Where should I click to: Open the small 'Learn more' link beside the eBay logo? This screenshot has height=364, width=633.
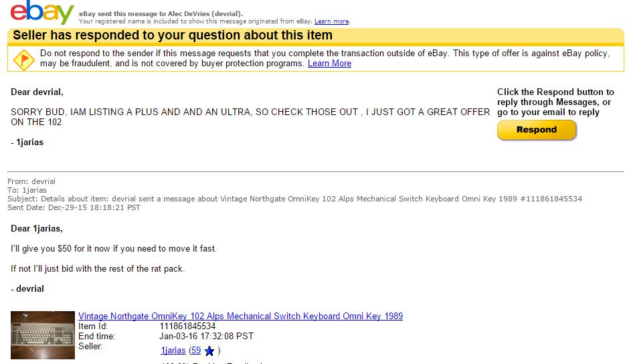(331, 21)
